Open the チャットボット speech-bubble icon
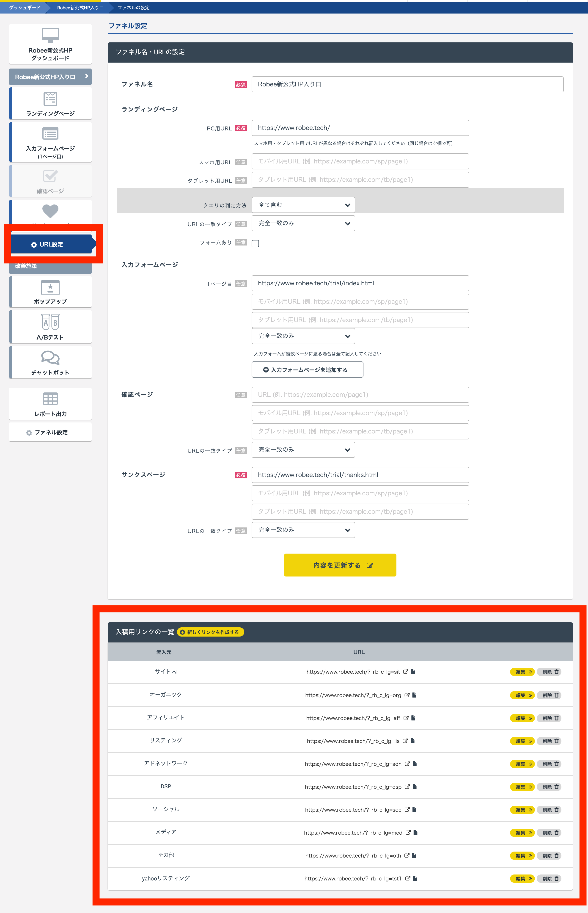Image resolution: width=588 pixels, height=913 pixels. click(50, 358)
